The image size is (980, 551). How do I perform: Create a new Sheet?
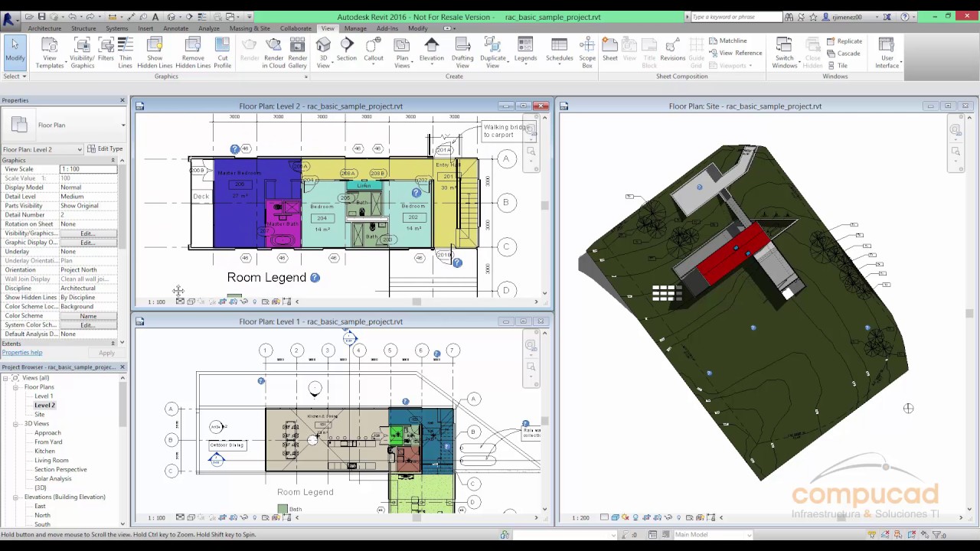click(x=610, y=51)
